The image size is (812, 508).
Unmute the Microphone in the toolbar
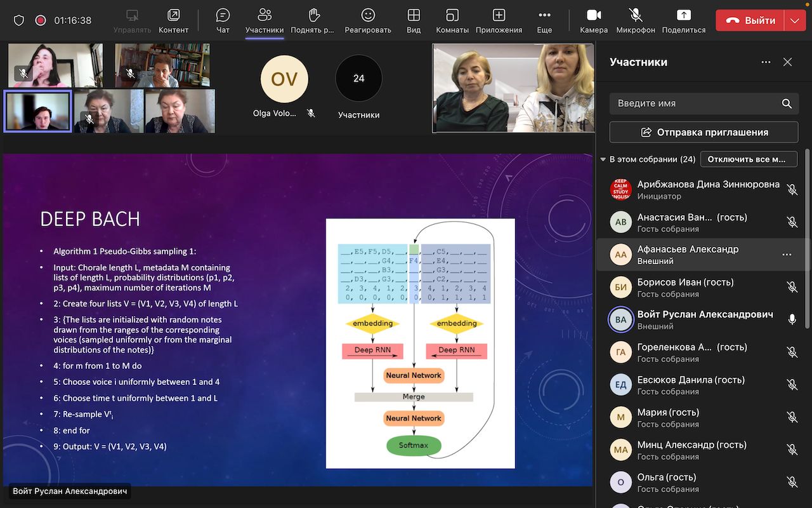635,15
